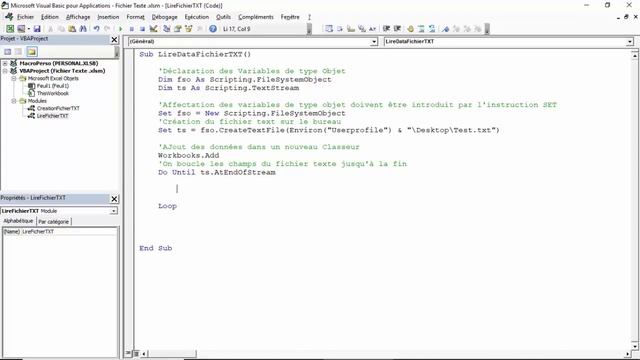The image size is (640, 360).
Task: Open the Débogage menu
Action: coord(164,17)
